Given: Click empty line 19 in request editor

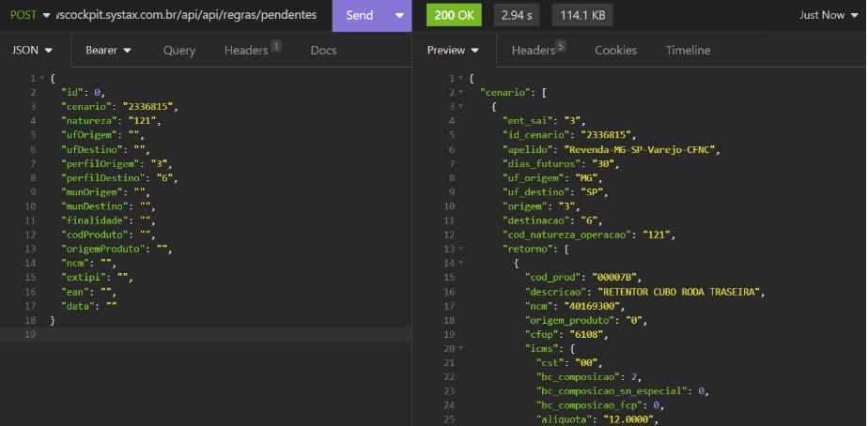Looking at the screenshot, I should coord(206,334).
